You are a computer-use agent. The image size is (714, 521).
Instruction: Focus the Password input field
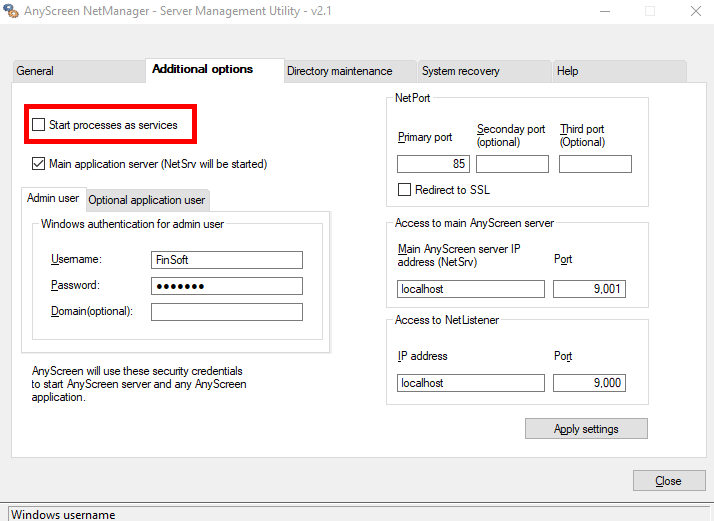226,286
